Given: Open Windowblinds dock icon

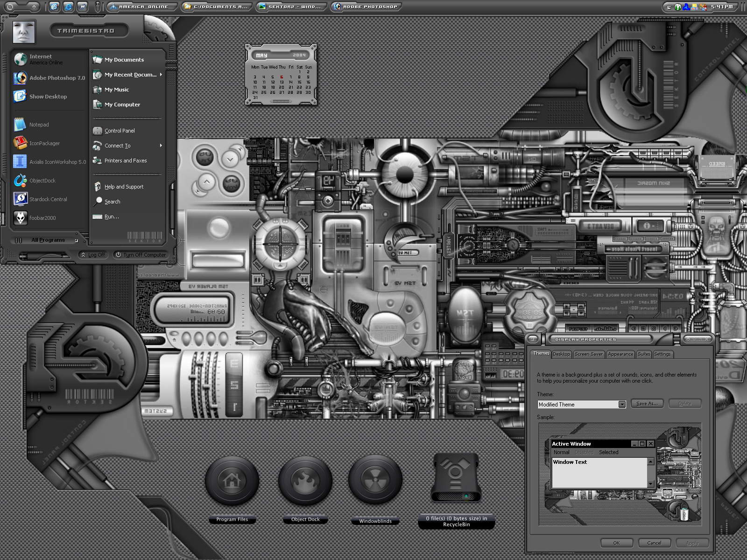Looking at the screenshot, I should click(375, 481).
